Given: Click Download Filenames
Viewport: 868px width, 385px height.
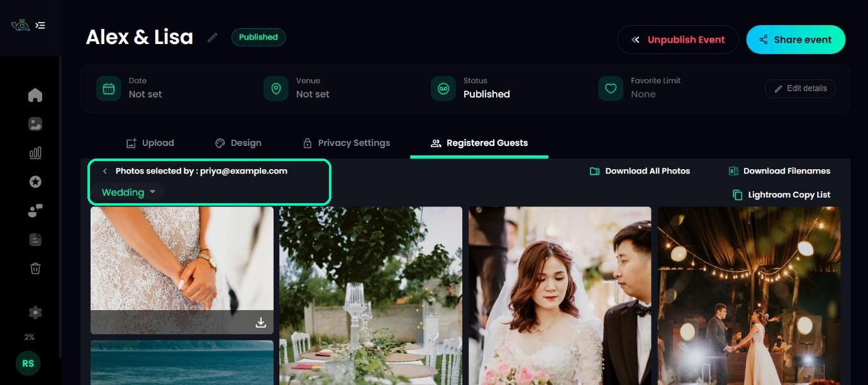Looking at the screenshot, I should tap(779, 171).
